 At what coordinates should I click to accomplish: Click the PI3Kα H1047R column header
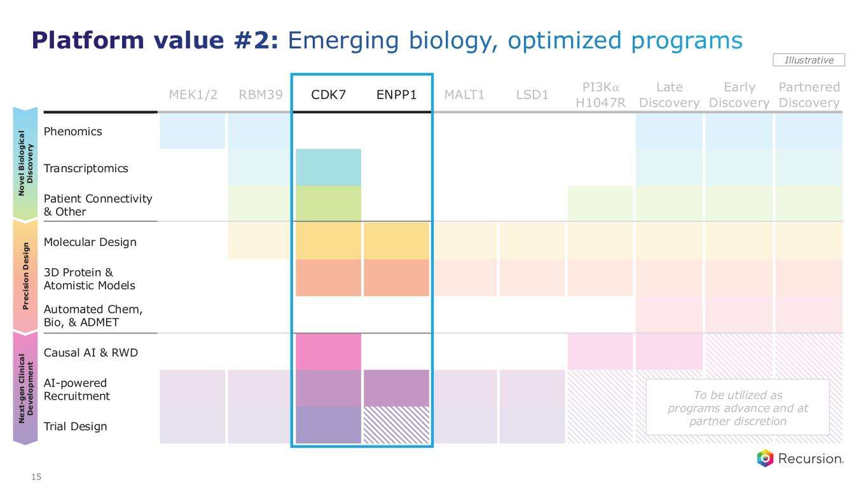click(601, 95)
